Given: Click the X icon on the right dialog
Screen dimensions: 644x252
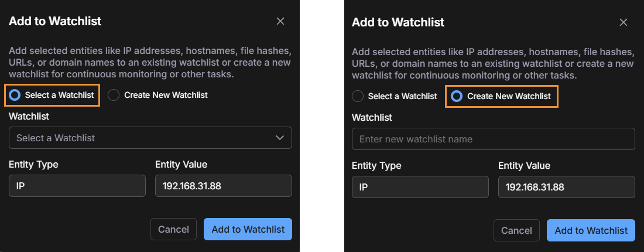Looking at the screenshot, I should click(x=624, y=23).
